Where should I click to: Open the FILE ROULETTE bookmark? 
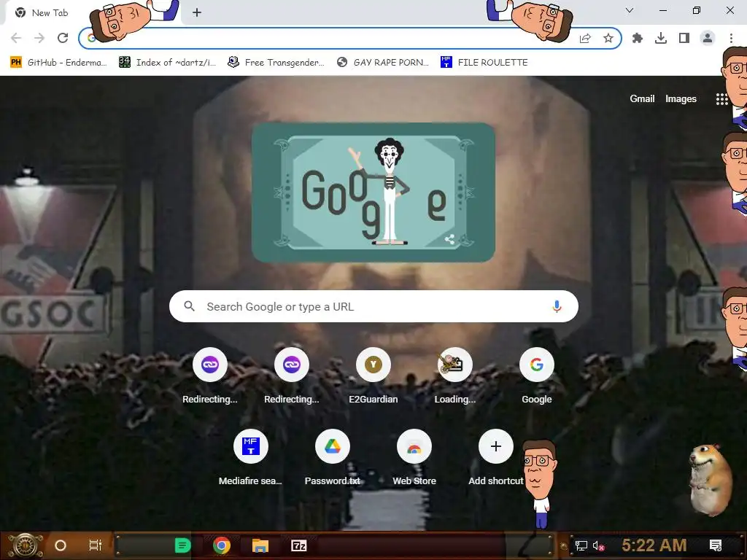(x=484, y=63)
